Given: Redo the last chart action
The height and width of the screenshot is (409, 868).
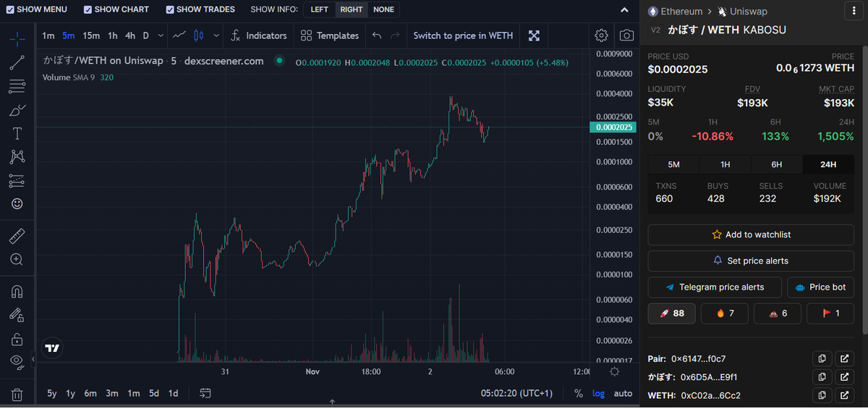Looking at the screenshot, I should (x=395, y=35).
